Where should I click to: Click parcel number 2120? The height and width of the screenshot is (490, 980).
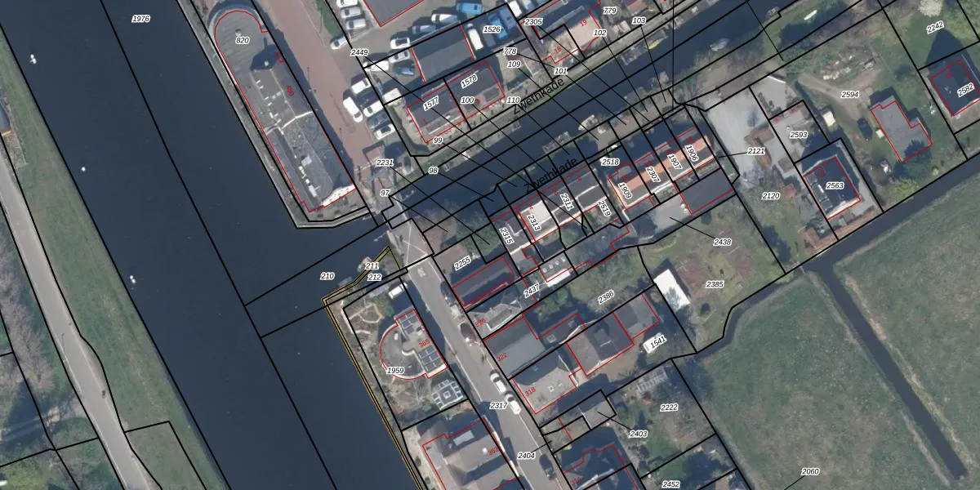(x=771, y=196)
